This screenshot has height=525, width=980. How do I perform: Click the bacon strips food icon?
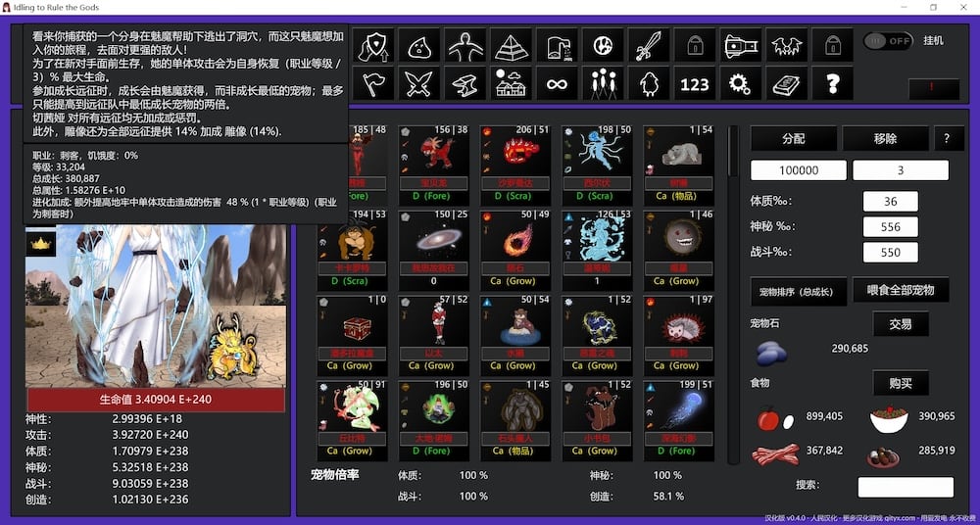(775, 454)
